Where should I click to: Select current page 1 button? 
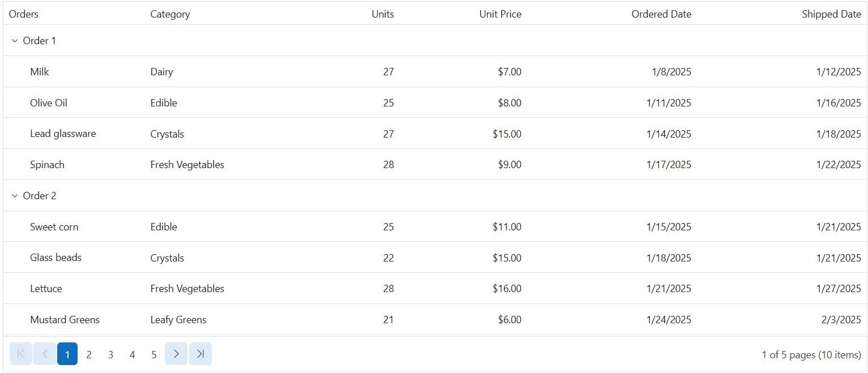(67, 354)
